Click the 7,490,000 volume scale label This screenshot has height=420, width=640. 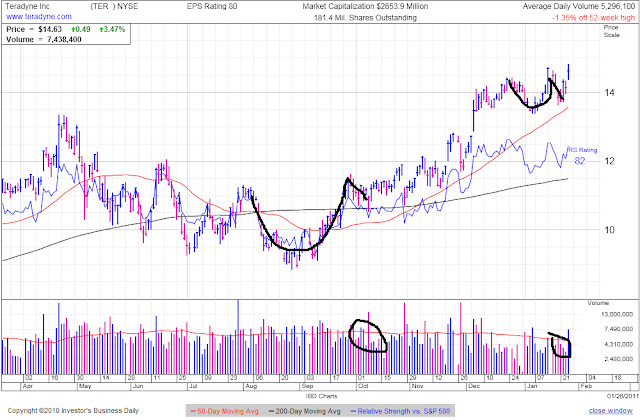click(617, 329)
